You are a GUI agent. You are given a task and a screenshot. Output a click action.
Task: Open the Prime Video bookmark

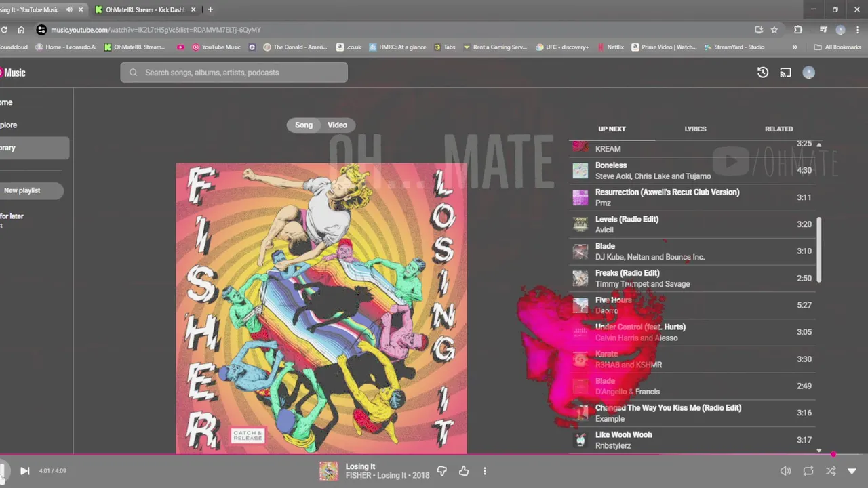tap(664, 47)
